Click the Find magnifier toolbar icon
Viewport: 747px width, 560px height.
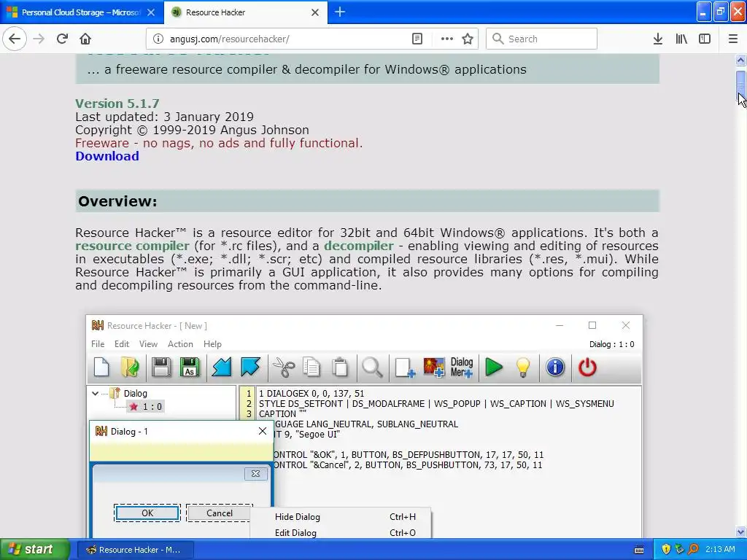click(372, 367)
